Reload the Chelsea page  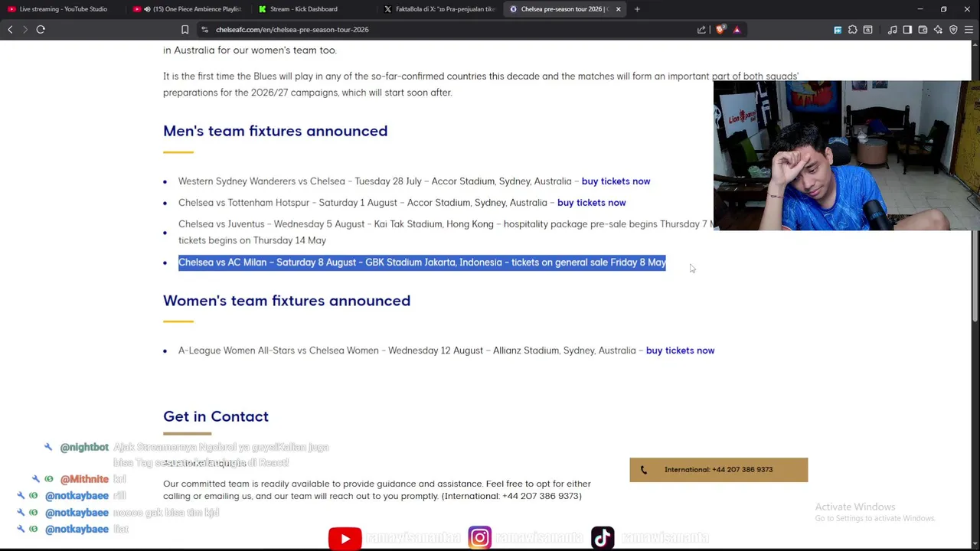(41, 30)
